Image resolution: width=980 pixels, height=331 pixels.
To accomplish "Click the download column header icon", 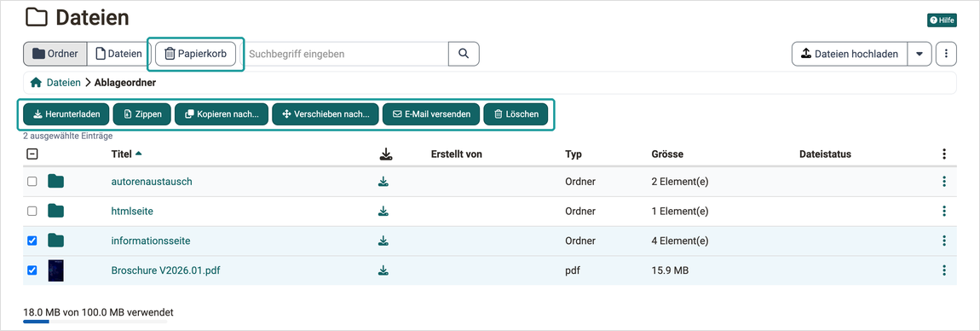I will tap(386, 154).
